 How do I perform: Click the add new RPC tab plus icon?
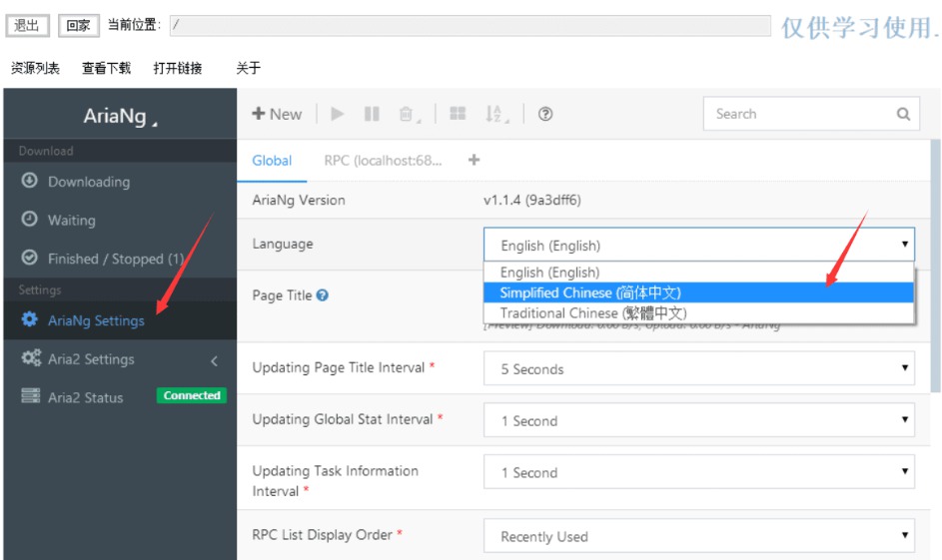tap(474, 160)
